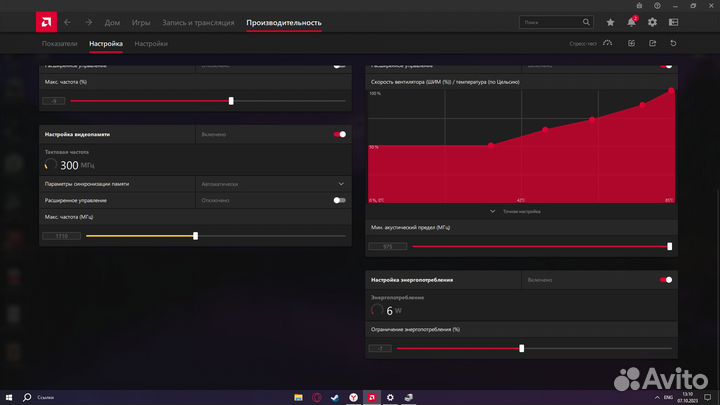
Task: Toggle the Настройка видеопамяти switch
Action: point(340,135)
